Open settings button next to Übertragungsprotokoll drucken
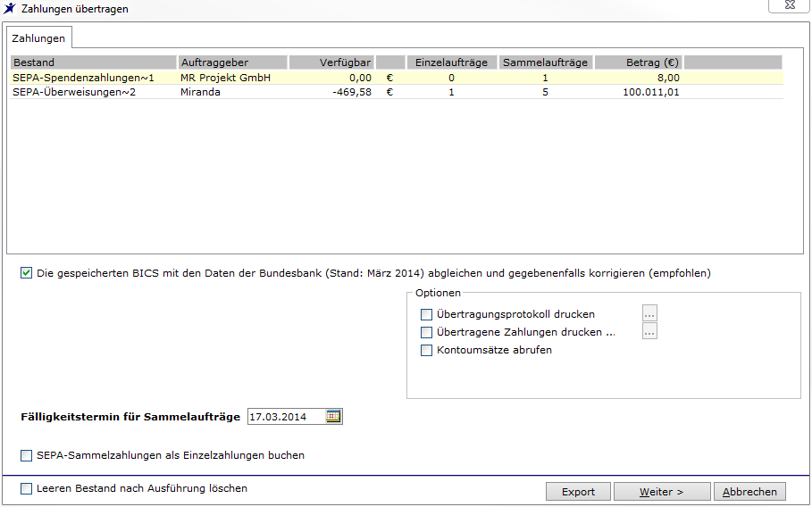 649,313
